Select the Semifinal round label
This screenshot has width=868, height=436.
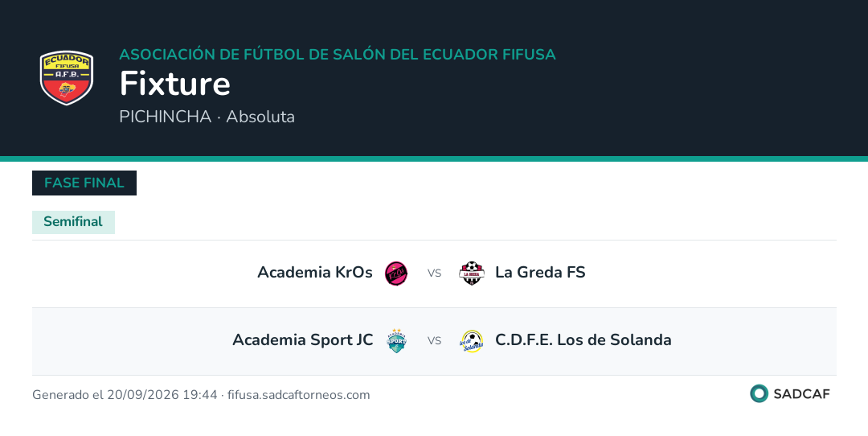tap(73, 221)
